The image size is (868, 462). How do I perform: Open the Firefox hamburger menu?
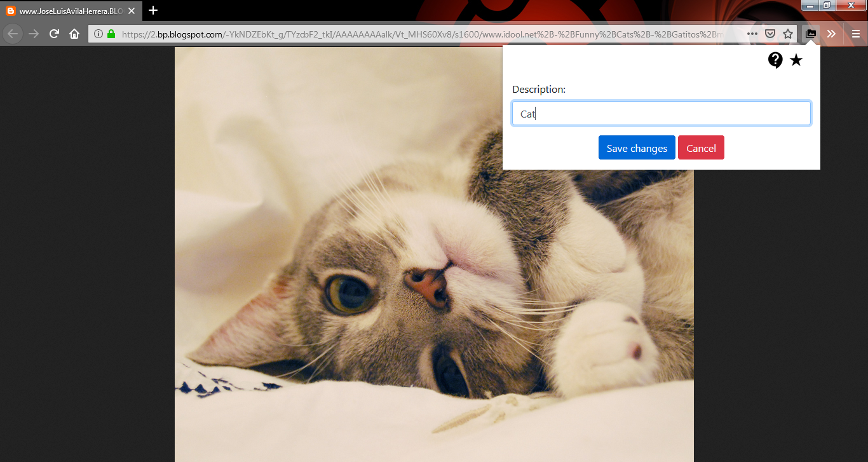click(855, 34)
